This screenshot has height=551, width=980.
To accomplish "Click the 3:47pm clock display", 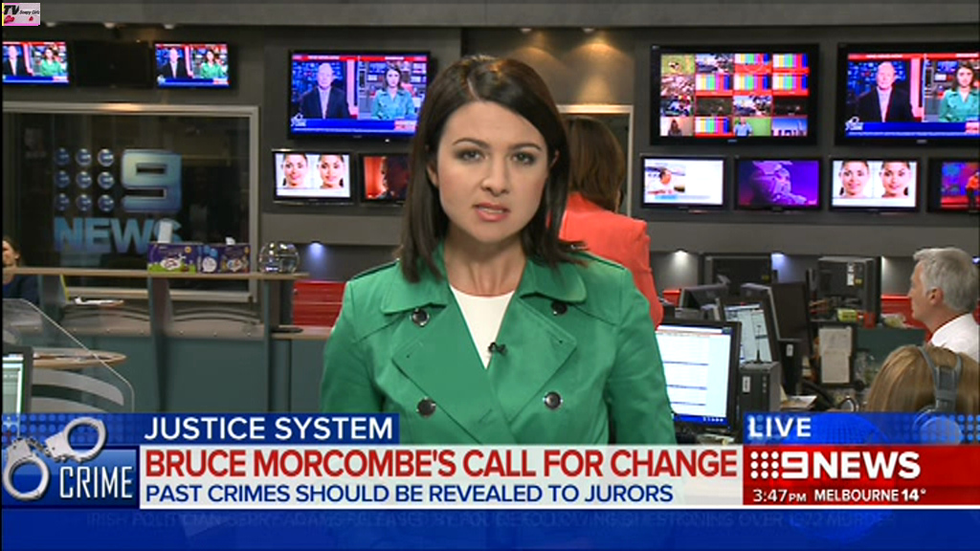I will tap(779, 496).
